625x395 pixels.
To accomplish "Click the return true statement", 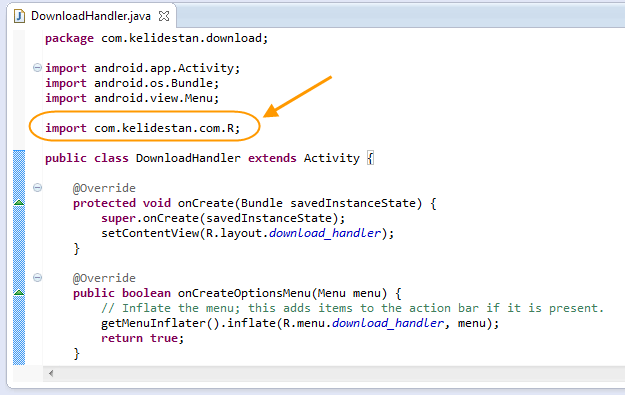I will click(x=142, y=338).
